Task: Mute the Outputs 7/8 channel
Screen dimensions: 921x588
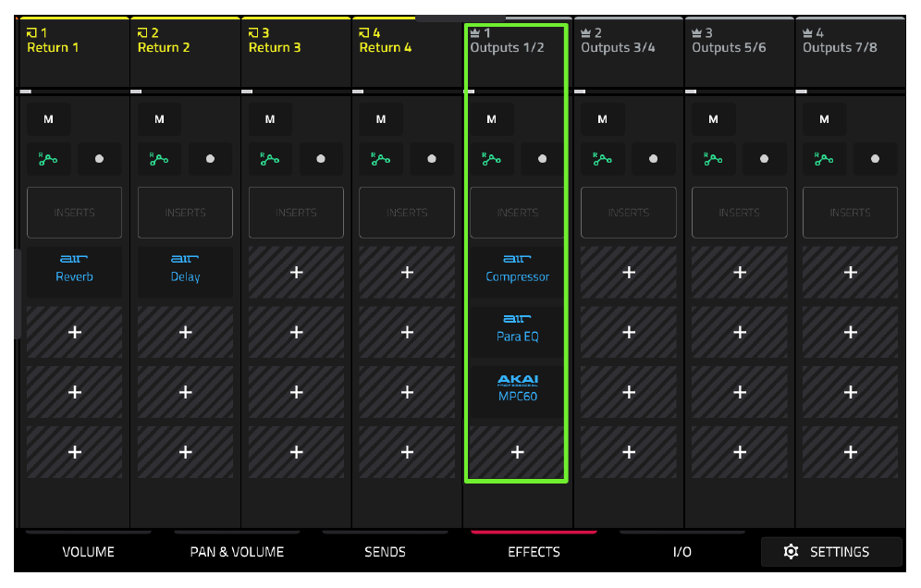Action: click(x=824, y=119)
